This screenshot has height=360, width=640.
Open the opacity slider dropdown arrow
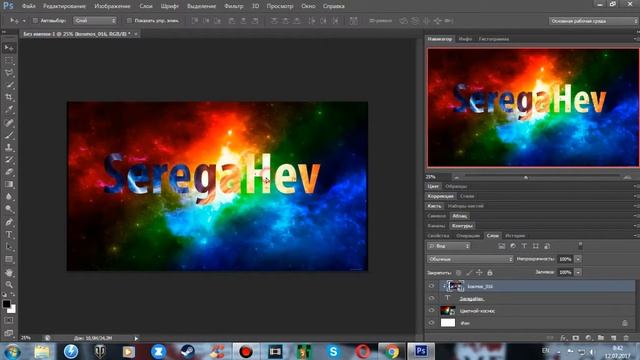[x=578, y=259]
